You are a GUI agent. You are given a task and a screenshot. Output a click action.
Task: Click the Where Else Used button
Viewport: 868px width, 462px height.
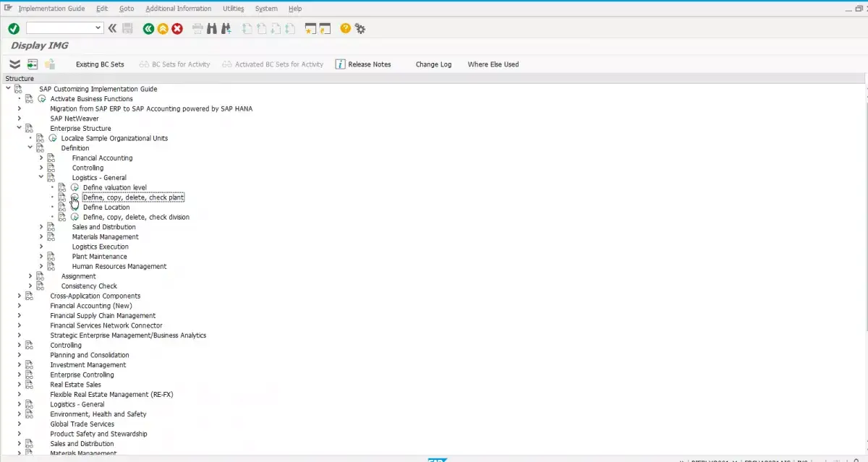click(x=493, y=64)
